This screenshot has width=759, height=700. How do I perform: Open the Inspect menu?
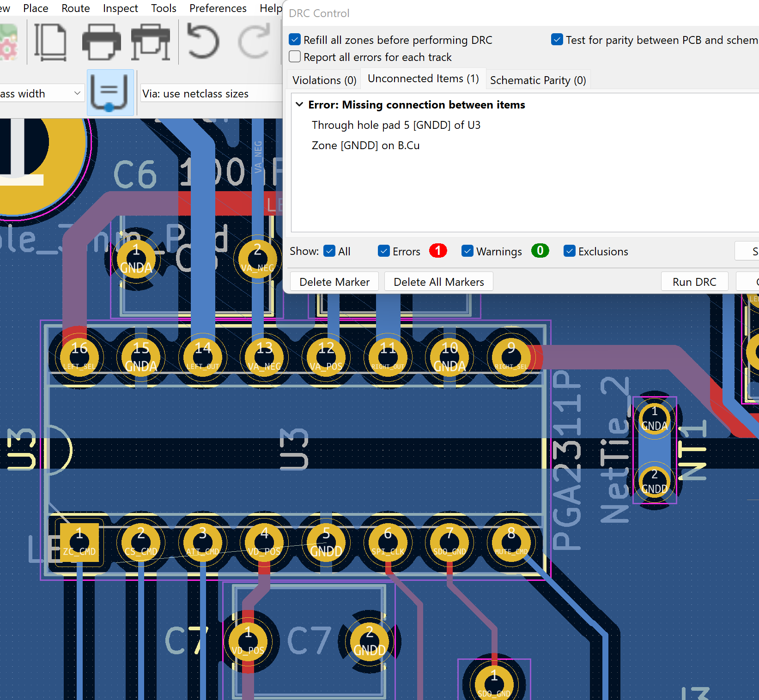(x=120, y=8)
